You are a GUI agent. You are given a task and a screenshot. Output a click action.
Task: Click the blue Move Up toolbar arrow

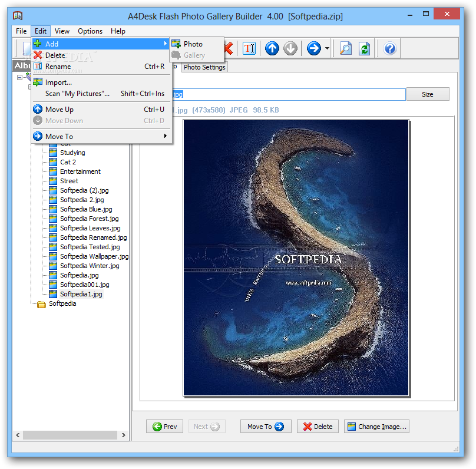click(272, 48)
